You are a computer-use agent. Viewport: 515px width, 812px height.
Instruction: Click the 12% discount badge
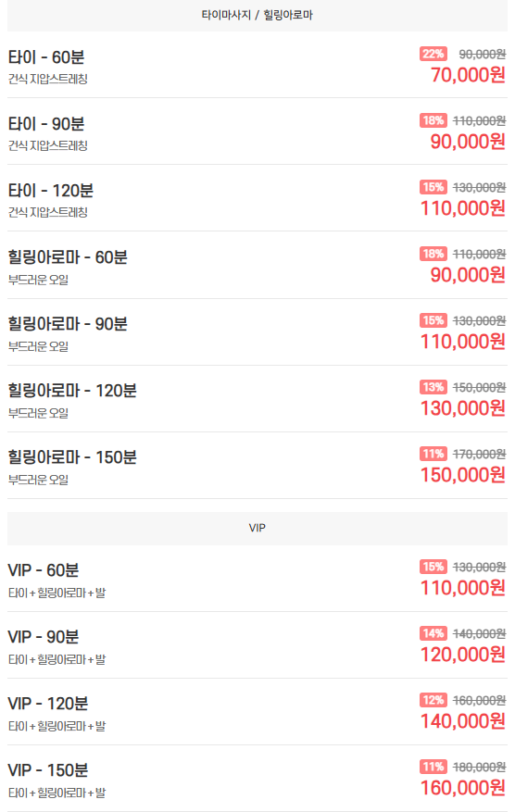click(x=433, y=700)
